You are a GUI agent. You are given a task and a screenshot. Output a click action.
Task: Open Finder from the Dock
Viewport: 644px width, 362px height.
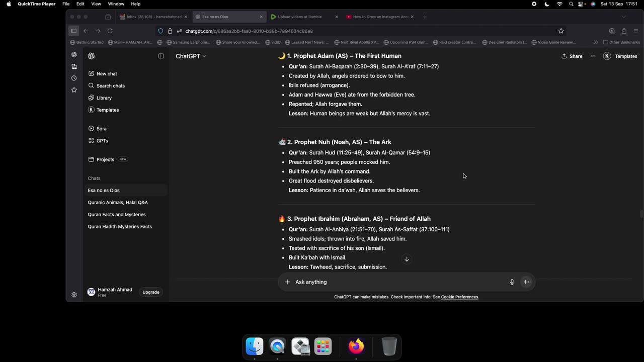click(255, 346)
